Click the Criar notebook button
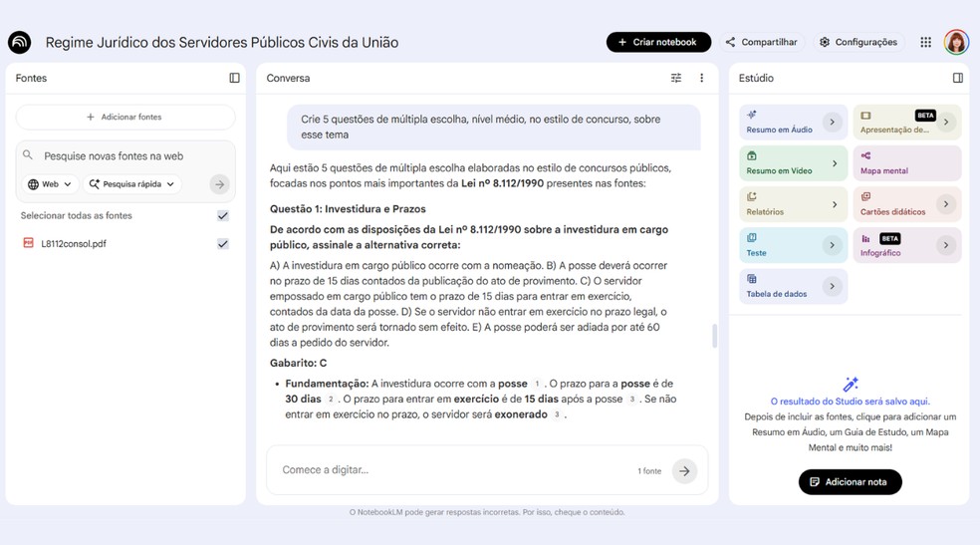This screenshot has height=545, width=980. coord(658,42)
